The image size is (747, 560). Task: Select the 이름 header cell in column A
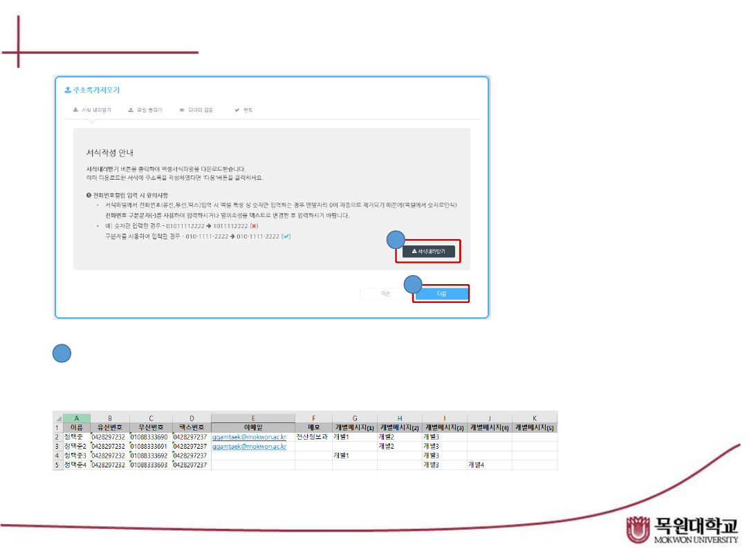76,427
